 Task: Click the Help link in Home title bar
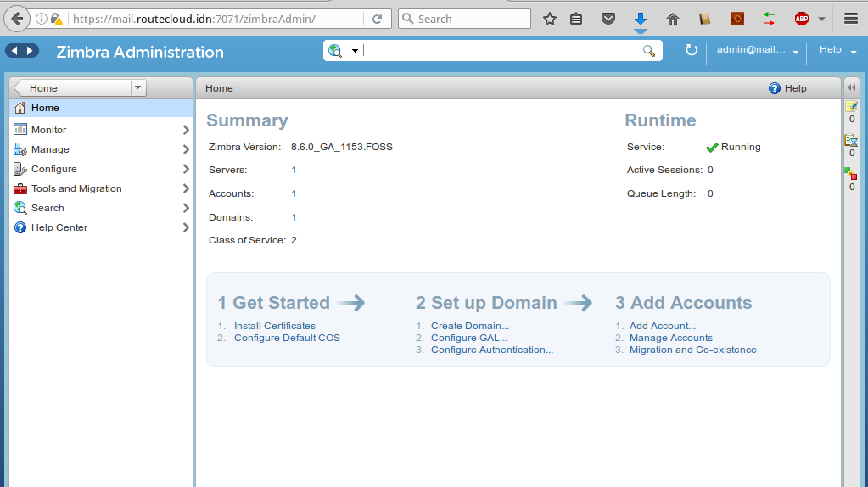coord(796,88)
